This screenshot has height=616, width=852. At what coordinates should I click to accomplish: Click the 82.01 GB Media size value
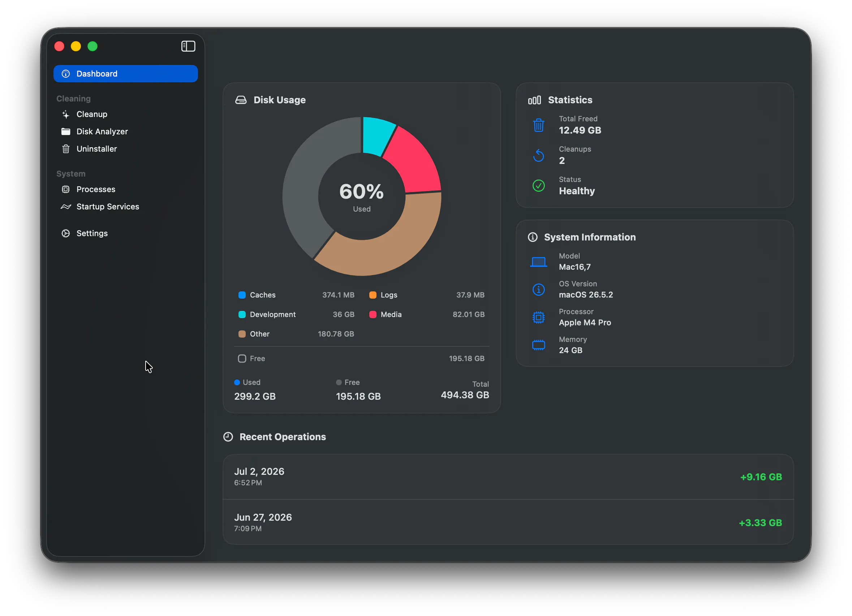point(468,314)
